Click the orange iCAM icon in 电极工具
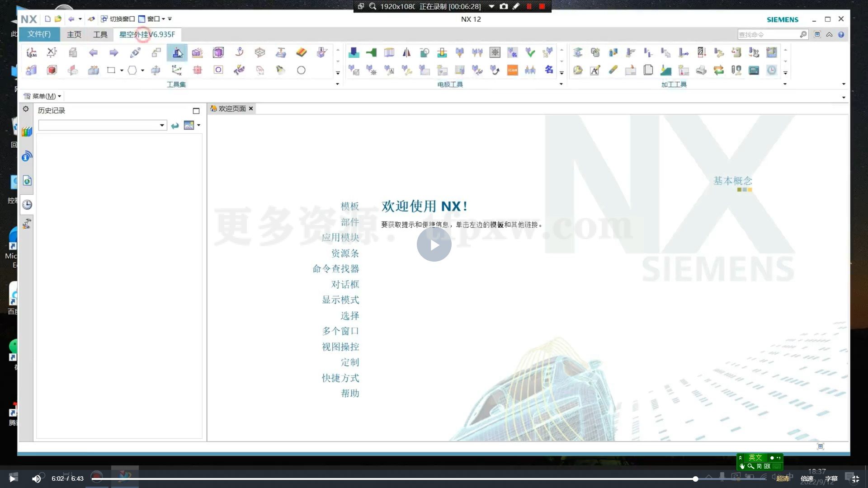 coord(512,70)
